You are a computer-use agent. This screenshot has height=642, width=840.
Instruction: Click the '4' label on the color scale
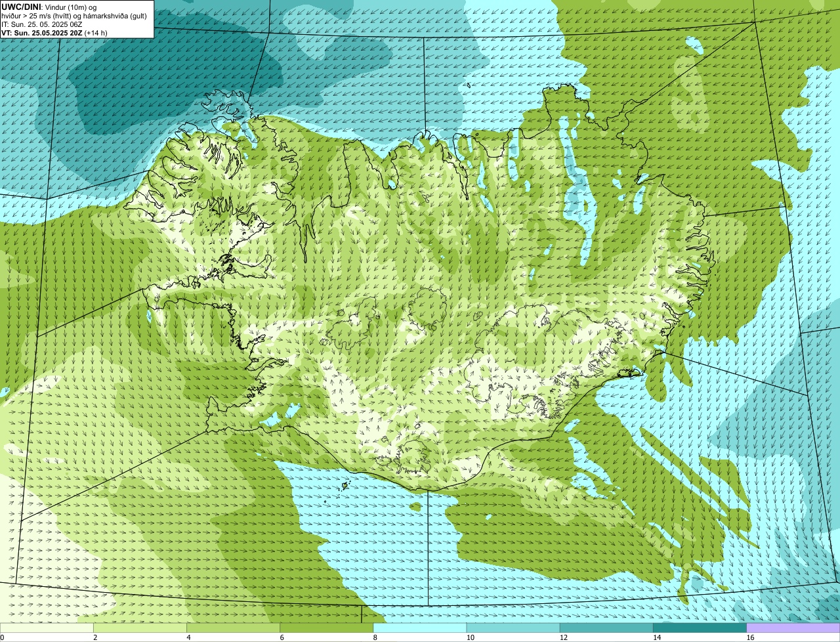tap(188, 637)
